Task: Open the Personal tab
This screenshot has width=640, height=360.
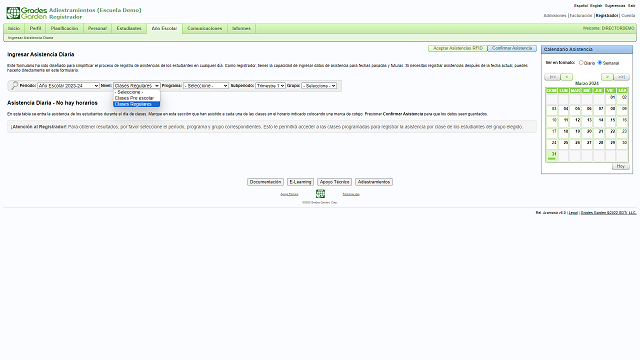Action: point(97,29)
